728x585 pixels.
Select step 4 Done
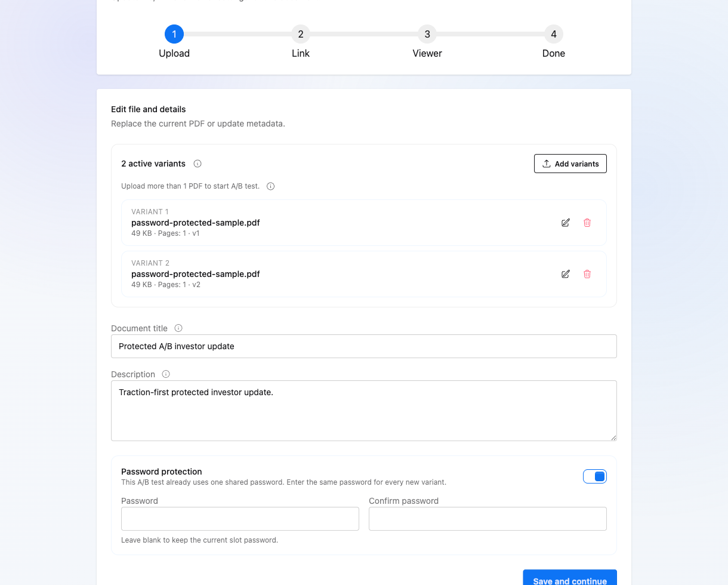(554, 34)
